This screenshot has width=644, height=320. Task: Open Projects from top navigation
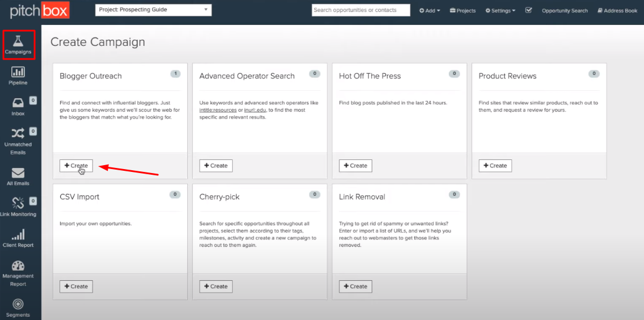point(463,11)
